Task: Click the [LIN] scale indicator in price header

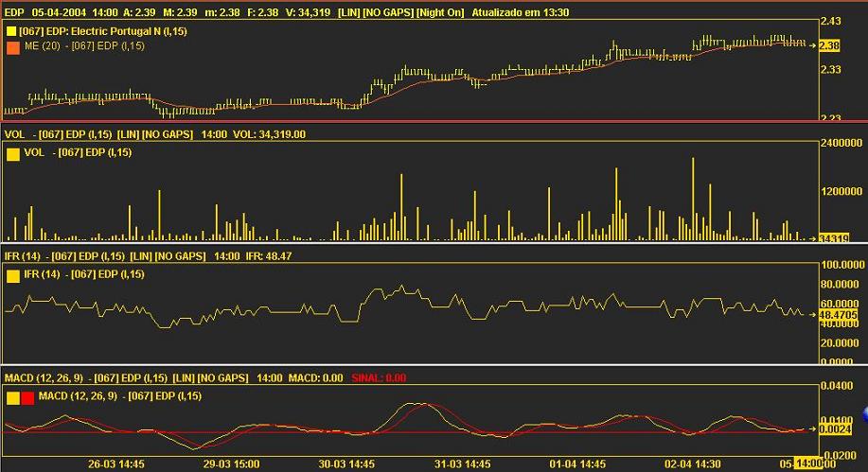Action: tap(348, 12)
